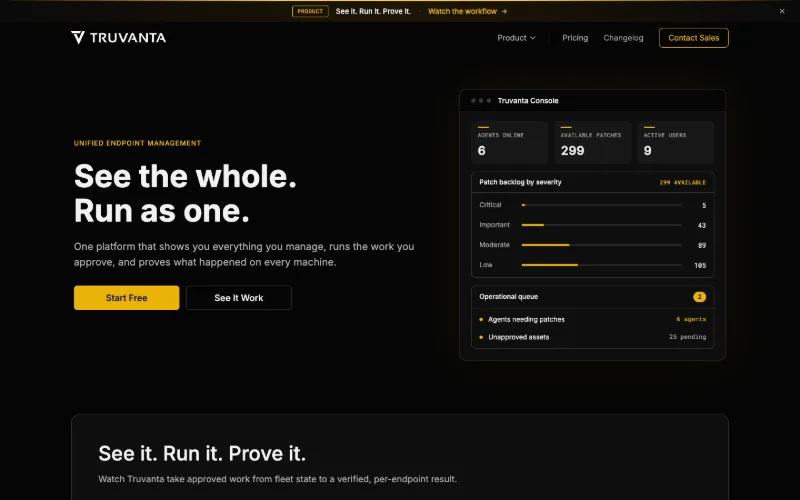
Task: Click the Important severity bar
Action: (x=602, y=225)
